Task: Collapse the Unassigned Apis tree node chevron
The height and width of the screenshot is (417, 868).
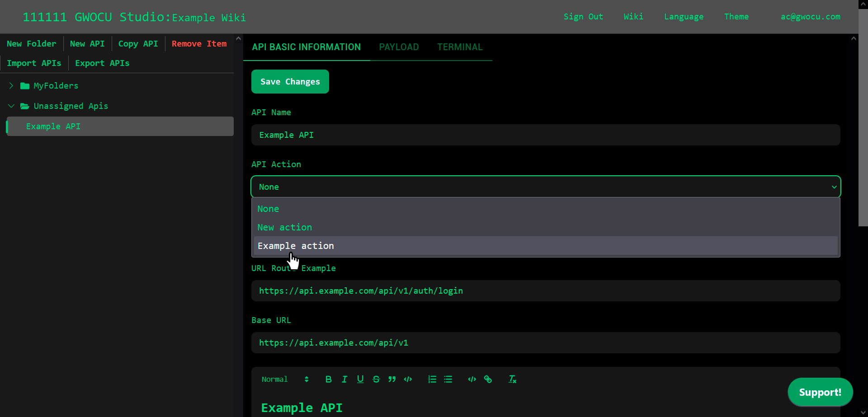Action: pos(11,106)
